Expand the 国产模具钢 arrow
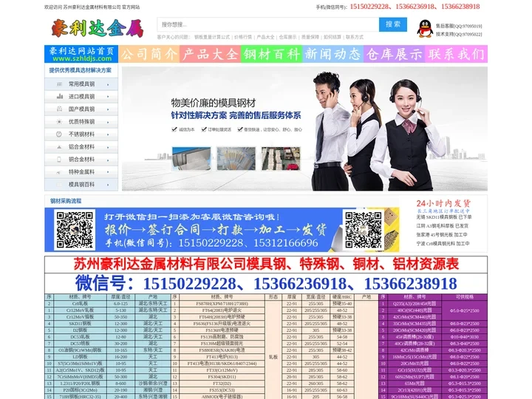 click(108, 109)
